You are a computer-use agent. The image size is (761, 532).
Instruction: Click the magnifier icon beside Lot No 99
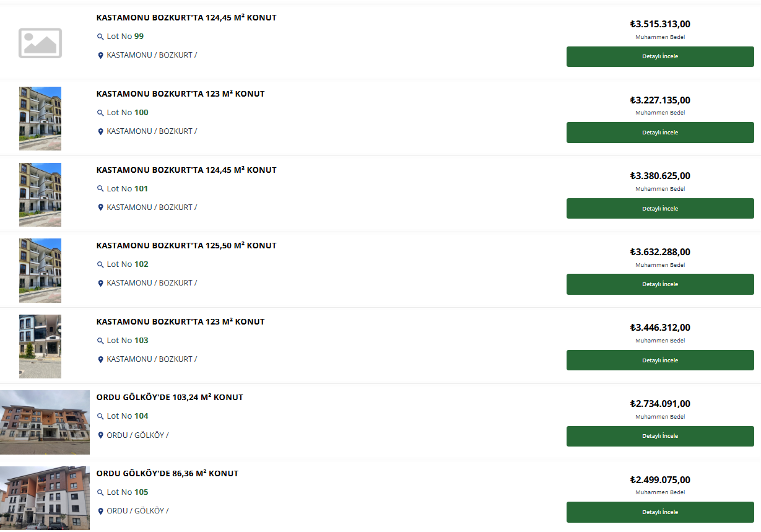(x=100, y=37)
